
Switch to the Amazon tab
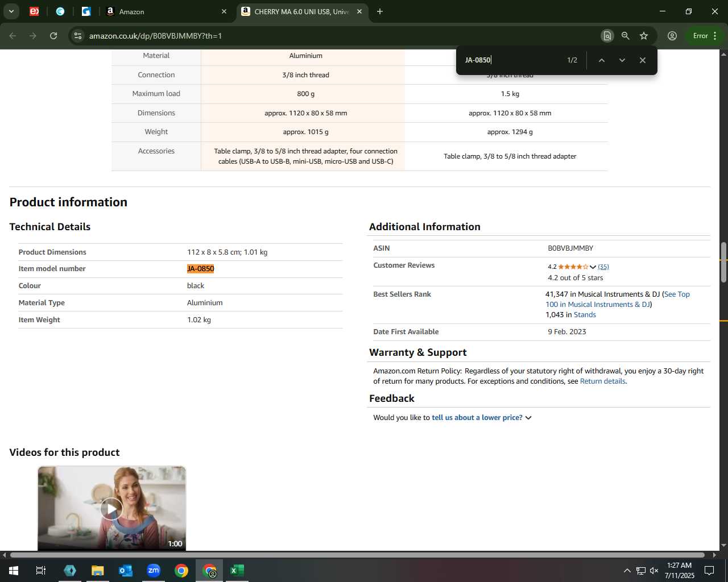point(166,11)
